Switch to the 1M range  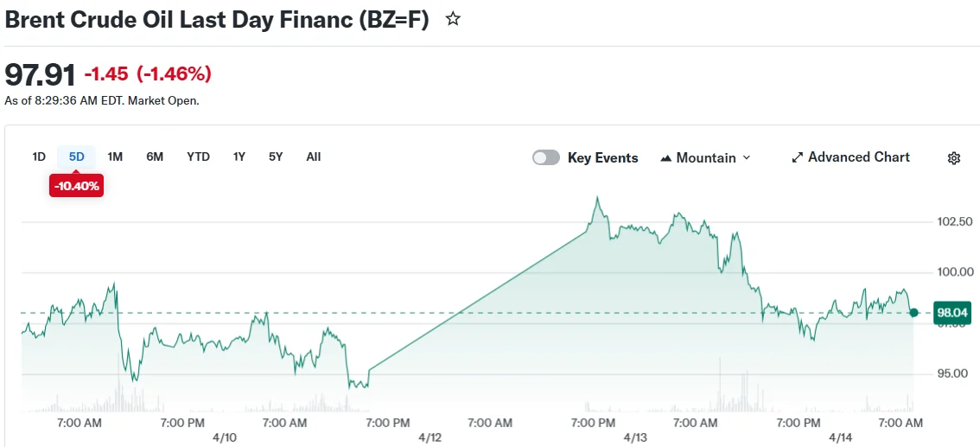click(115, 156)
